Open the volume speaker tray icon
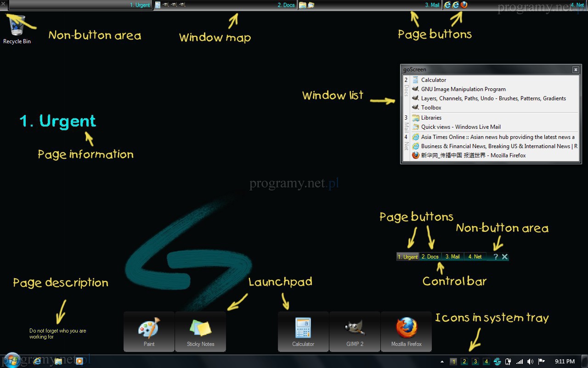Viewport: 588px width, 368px height. (530, 362)
